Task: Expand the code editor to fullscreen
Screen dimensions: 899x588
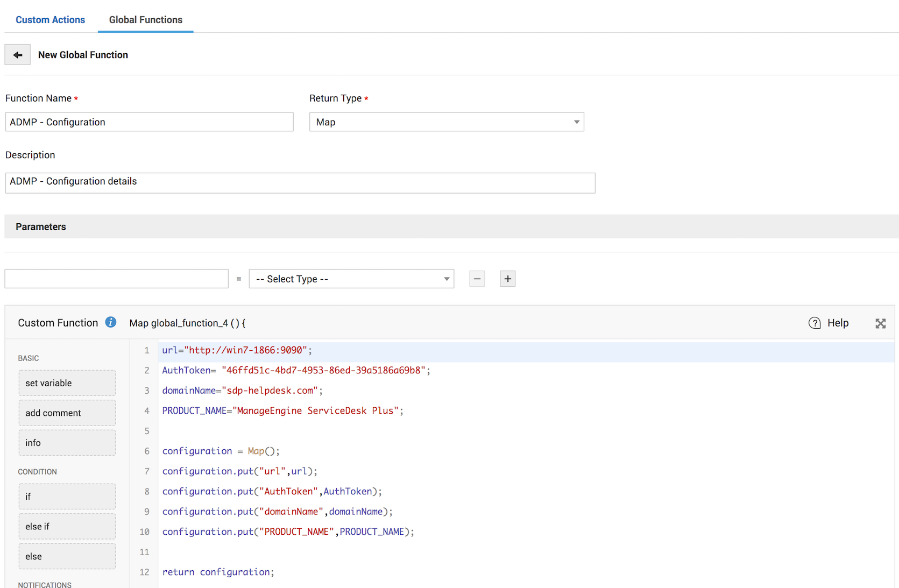Action: pyautogui.click(x=880, y=323)
